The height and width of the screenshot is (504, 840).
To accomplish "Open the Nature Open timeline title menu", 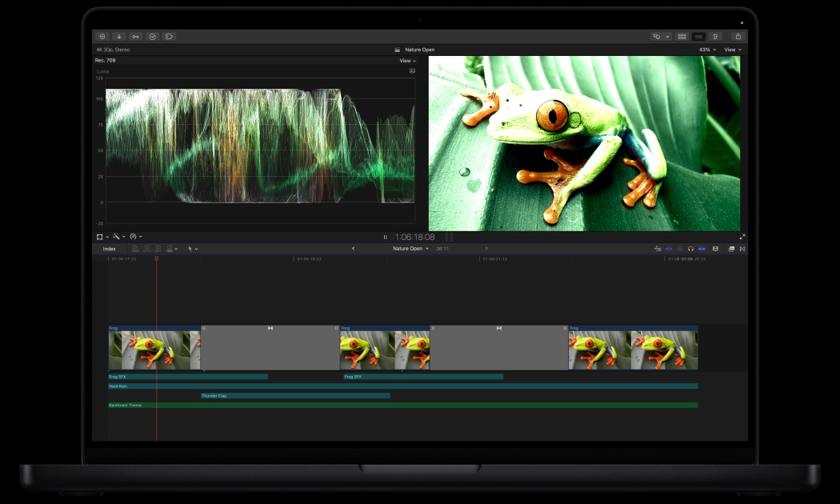I will (410, 249).
